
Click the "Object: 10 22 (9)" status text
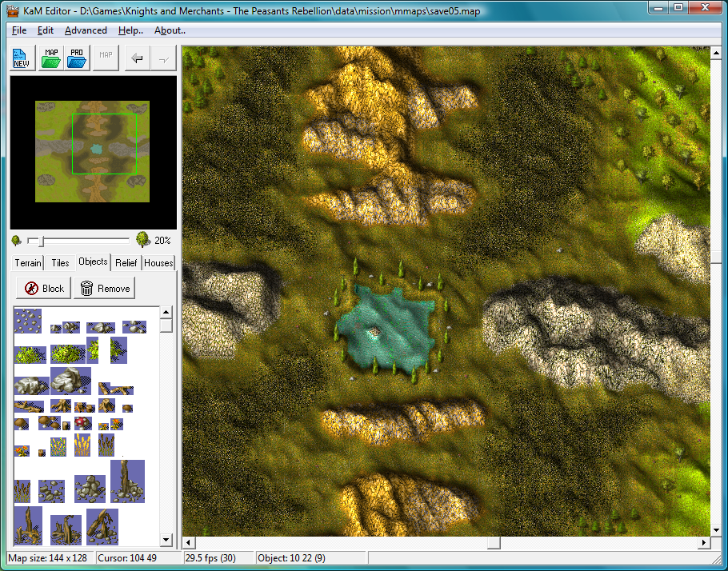291,558
